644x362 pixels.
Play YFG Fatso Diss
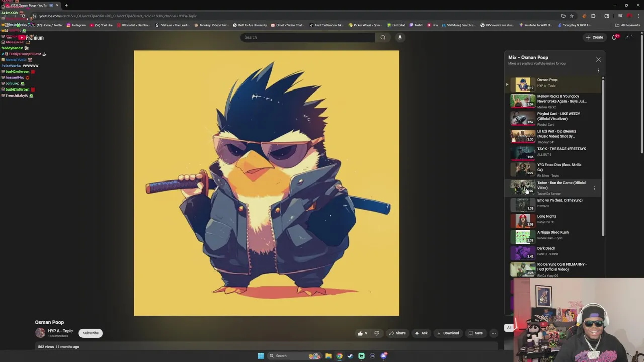[x=553, y=170]
